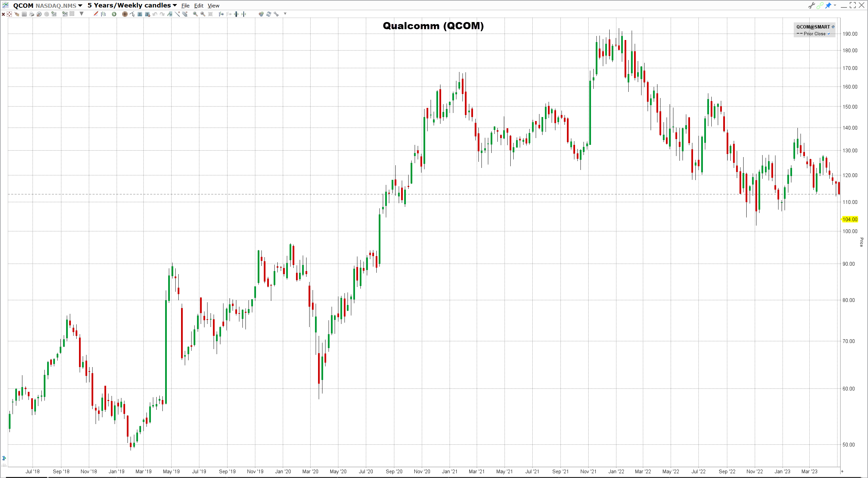868x478 pixels.
Task: Click the printer icon to print chart
Action: coord(32,14)
